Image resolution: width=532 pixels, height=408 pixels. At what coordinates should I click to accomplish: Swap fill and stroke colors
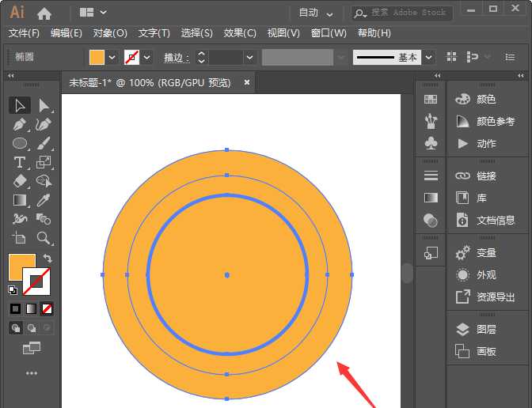tap(47, 259)
